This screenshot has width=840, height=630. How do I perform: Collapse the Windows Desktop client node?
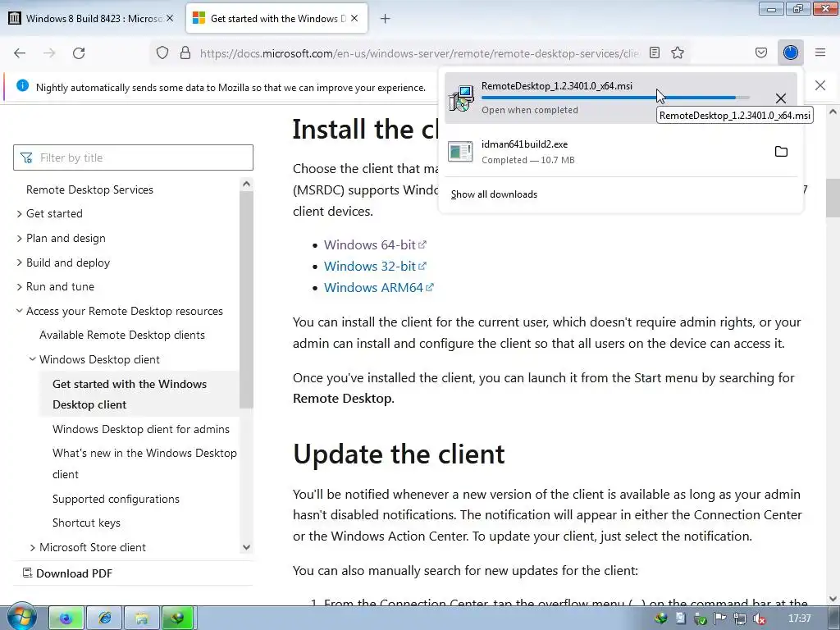32,359
